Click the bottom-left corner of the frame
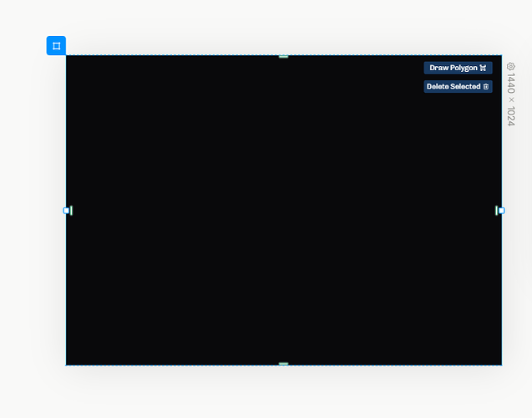This screenshot has width=532, height=418. [x=67, y=364]
